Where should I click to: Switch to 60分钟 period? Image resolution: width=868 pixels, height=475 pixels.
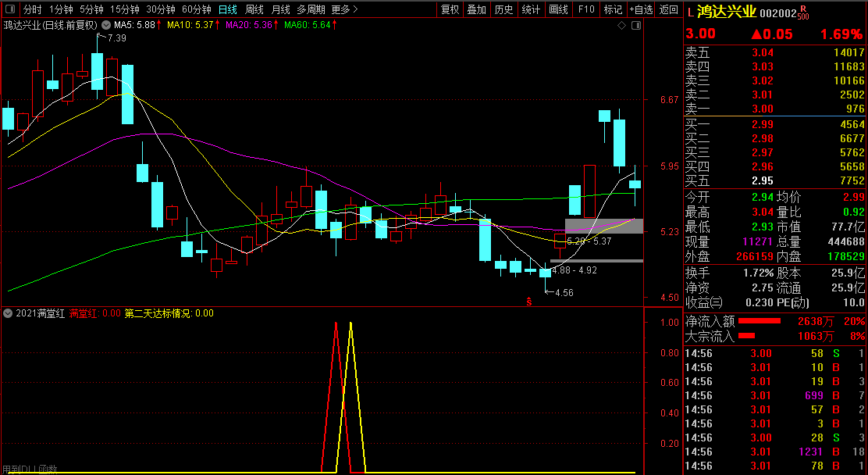(x=197, y=9)
